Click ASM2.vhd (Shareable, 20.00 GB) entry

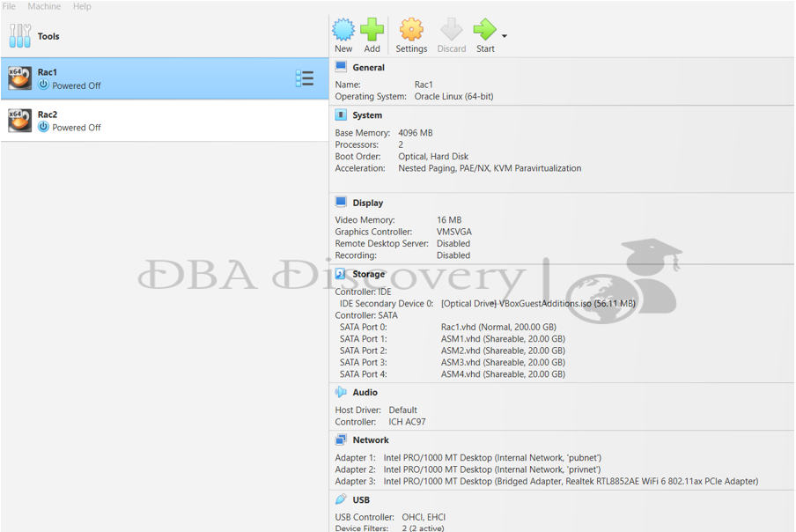coord(503,351)
